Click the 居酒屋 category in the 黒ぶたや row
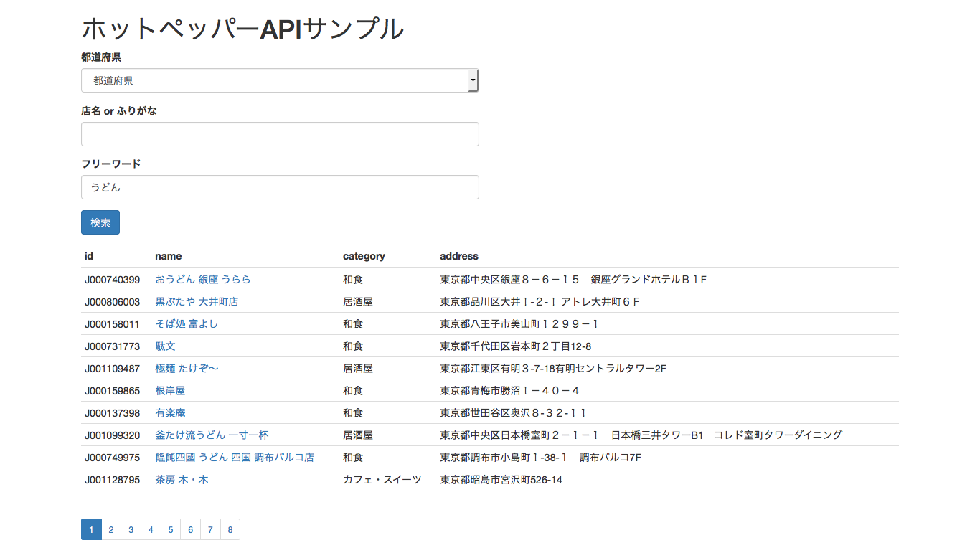The width and height of the screenshot is (980, 558). (x=358, y=301)
